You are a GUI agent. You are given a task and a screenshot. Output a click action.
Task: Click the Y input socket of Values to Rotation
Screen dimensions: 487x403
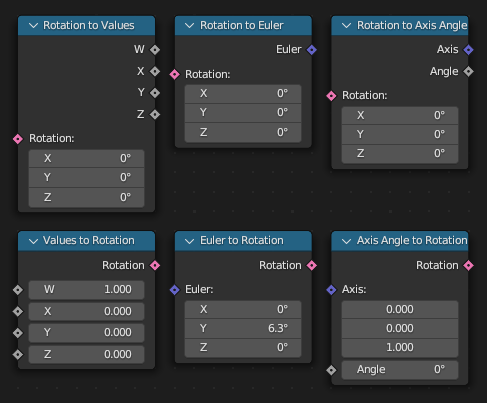pyautogui.click(x=18, y=333)
